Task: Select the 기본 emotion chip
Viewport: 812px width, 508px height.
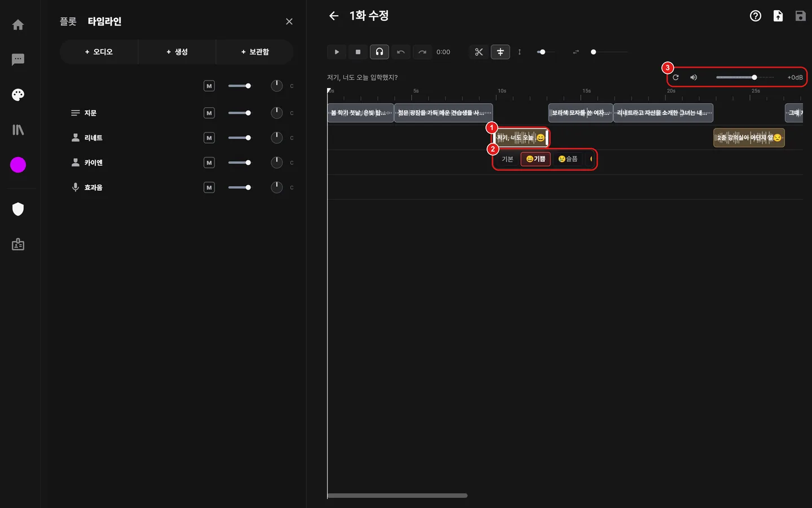Action: (507, 159)
